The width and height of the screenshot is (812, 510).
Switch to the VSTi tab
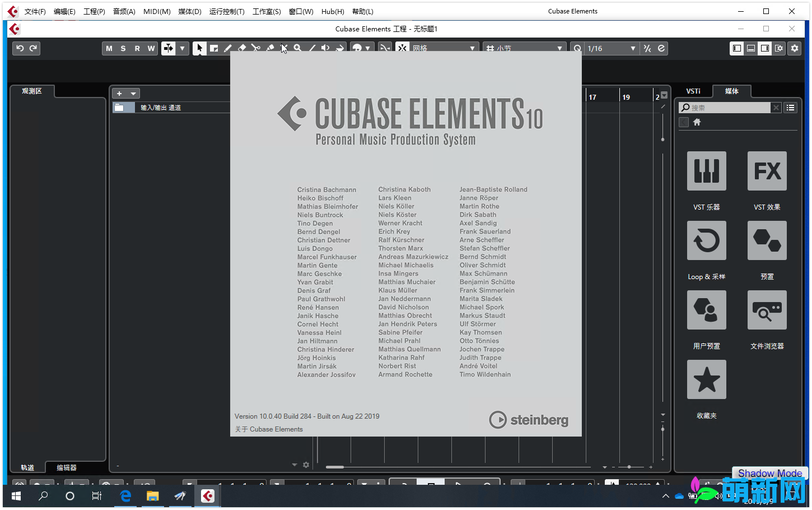(x=693, y=91)
